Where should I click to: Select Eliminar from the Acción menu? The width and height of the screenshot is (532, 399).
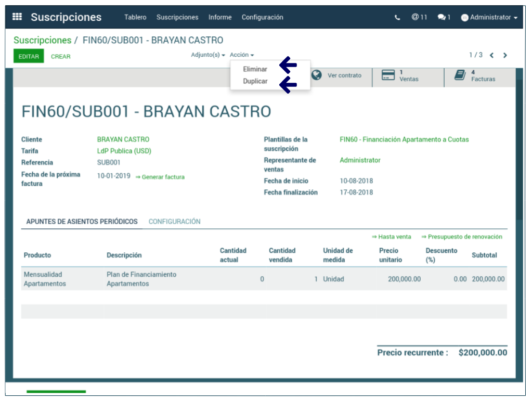click(255, 69)
